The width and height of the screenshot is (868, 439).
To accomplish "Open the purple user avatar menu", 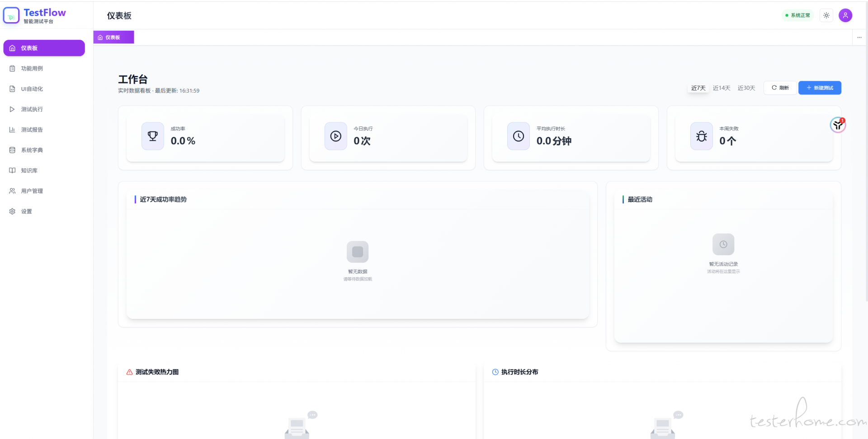I will [845, 15].
